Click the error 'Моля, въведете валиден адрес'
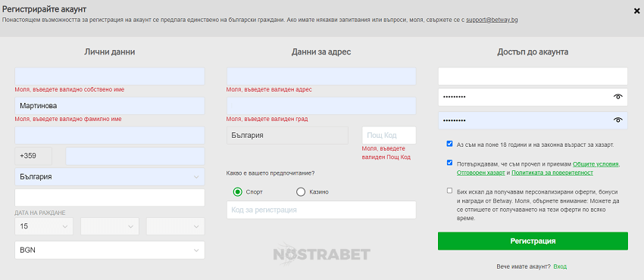 (x=269, y=89)
